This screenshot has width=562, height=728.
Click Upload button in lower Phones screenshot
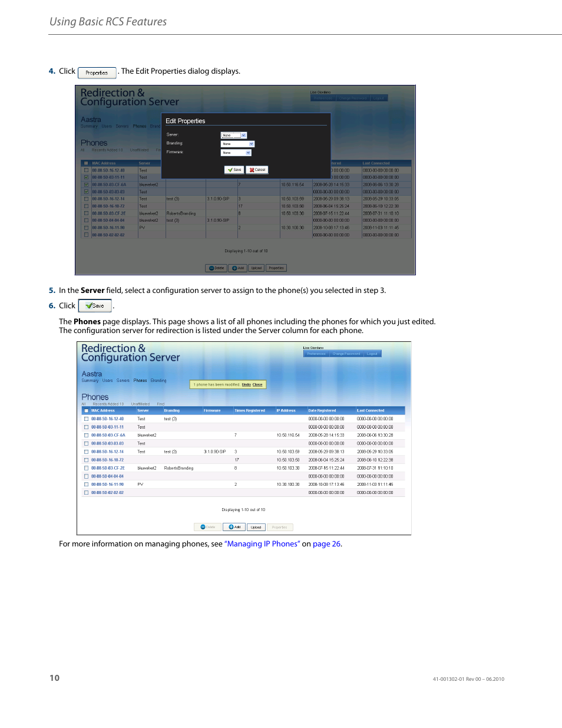click(x=256, y=527)
